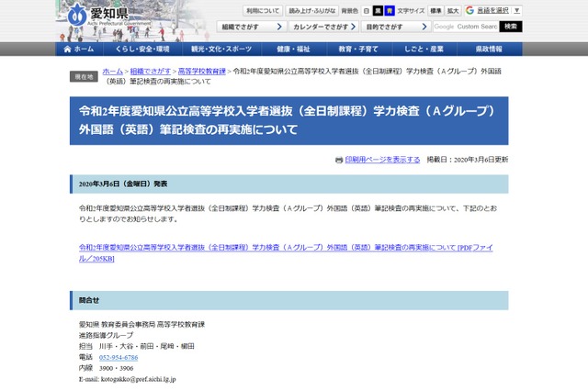Expand the 組織でさがす dropdown

(247, 27)
